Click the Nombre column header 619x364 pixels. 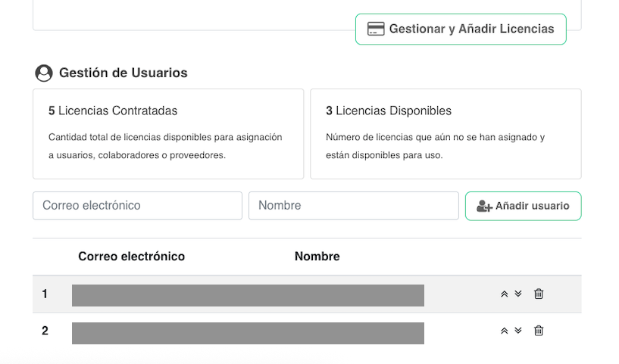[317, 257]
